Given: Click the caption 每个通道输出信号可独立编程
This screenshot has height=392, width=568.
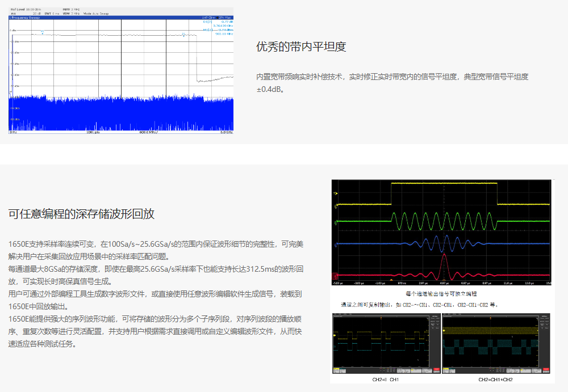Looking at the screenshot, I should (441, 294).
